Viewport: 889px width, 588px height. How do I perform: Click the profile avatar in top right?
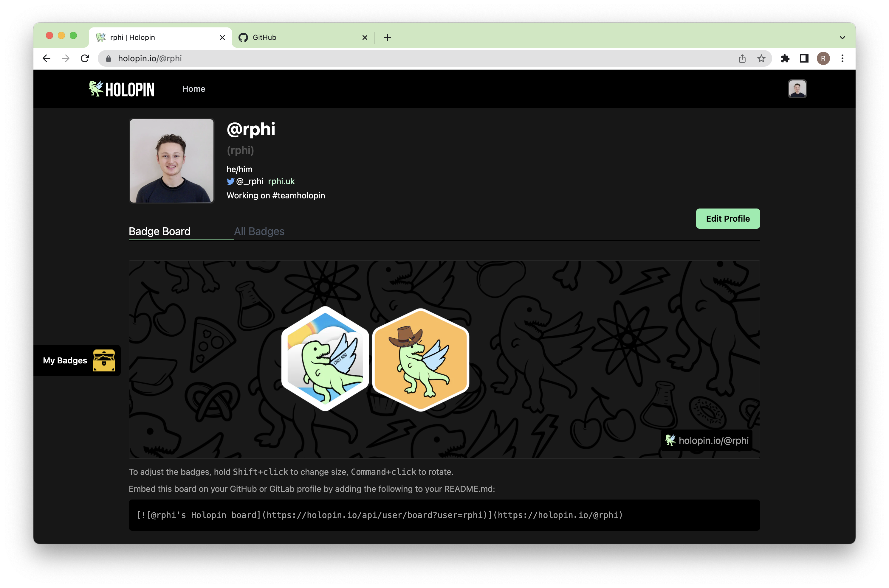click(797, 88)
